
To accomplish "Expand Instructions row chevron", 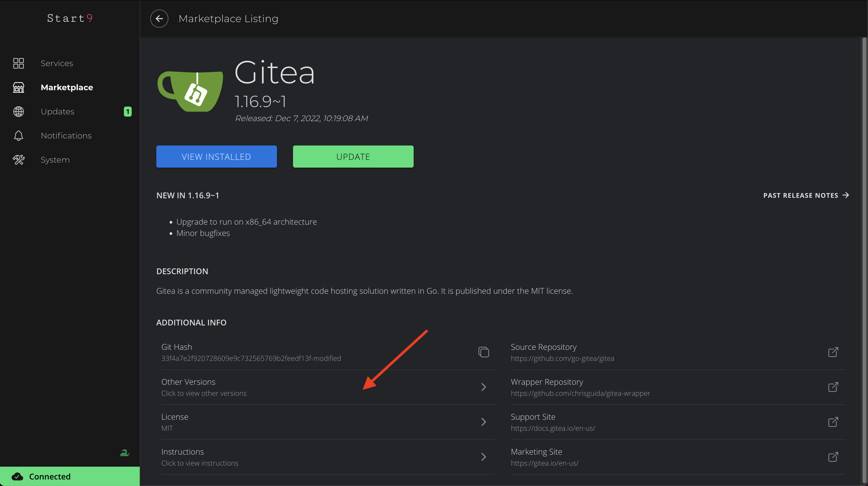I will [484, 457].
